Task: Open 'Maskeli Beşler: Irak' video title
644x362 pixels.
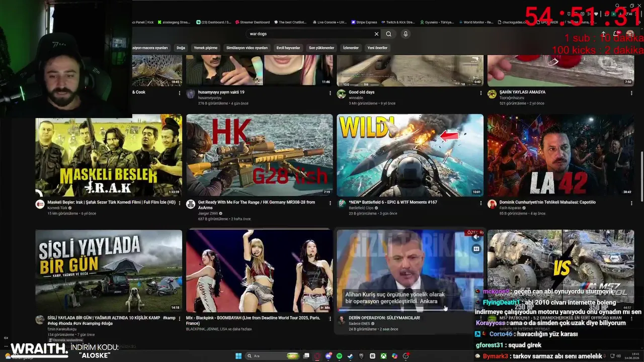Action: [x=111, y=202]
